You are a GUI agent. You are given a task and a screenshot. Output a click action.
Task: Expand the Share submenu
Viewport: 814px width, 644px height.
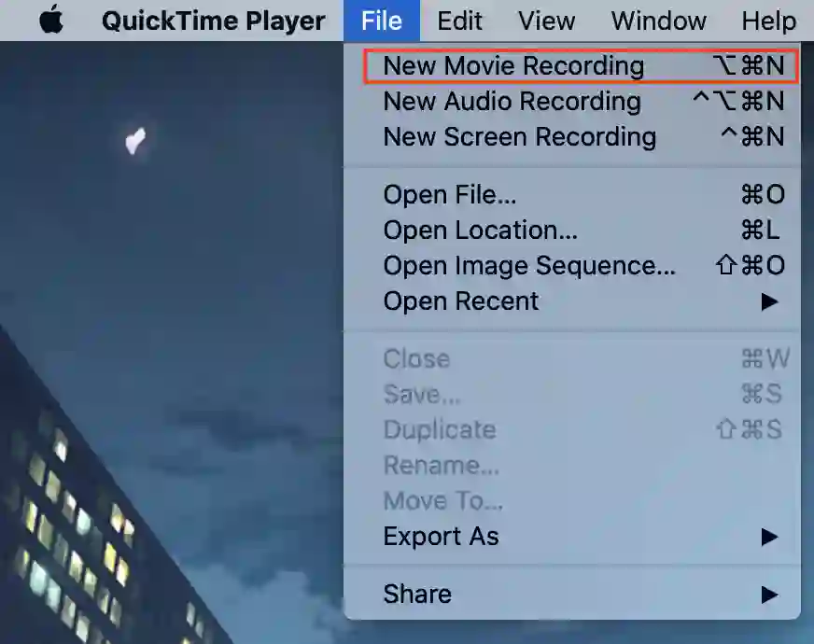click(x=572, y=594)
